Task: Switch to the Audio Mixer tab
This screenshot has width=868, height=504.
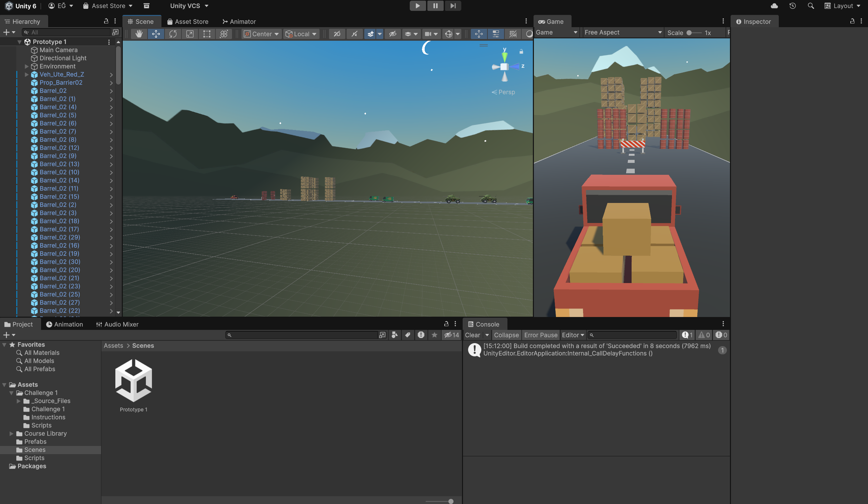Action: click(117, 324)
